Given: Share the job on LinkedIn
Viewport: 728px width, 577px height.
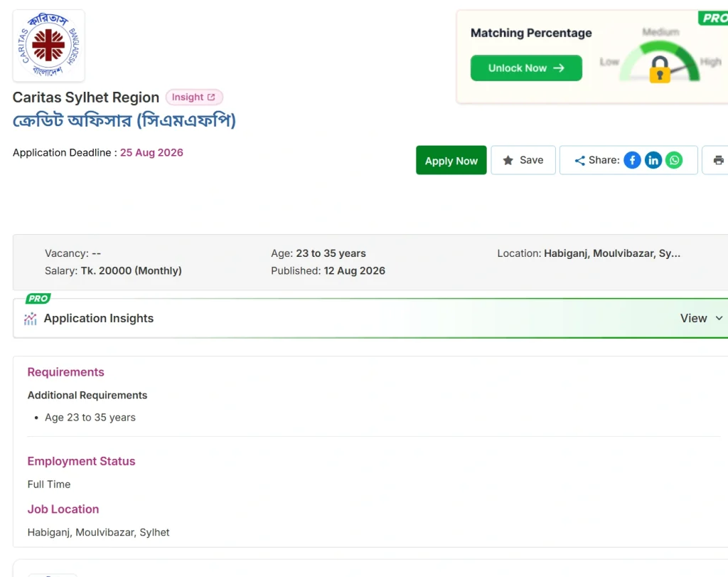Looking at the screenshot, I should [x=653, y=160].
